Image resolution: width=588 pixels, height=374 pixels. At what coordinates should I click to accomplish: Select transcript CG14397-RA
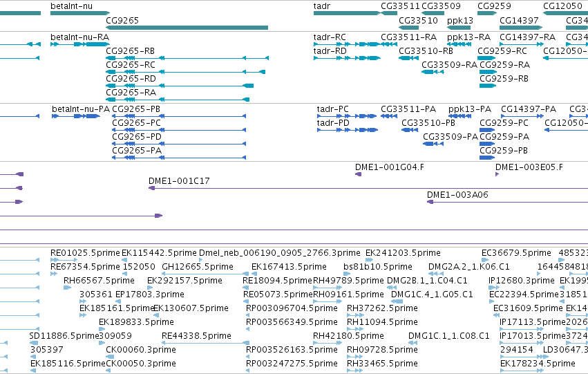click(x=522, y=44)
